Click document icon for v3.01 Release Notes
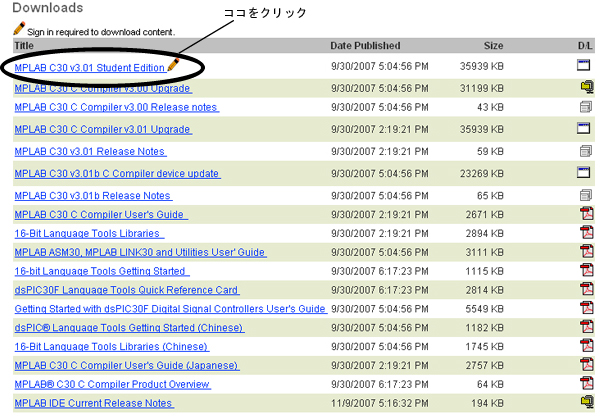Viewport: 604px width, 419px height. click(x=586, y=151)
